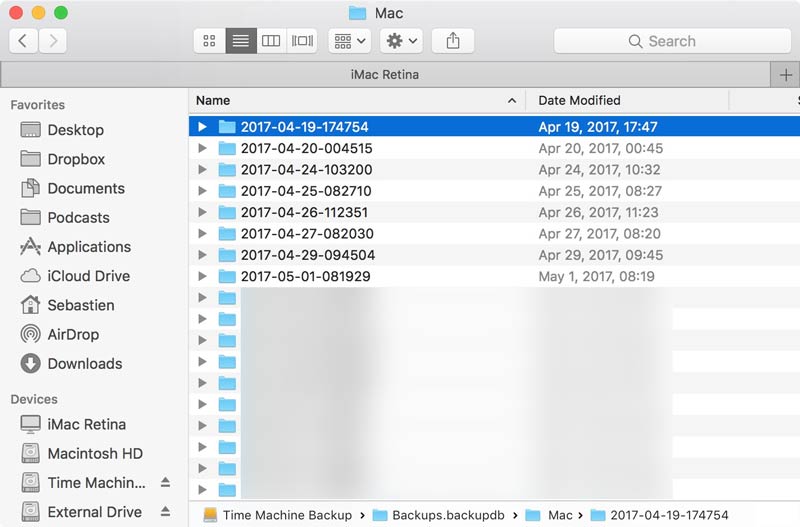Click the Search field
The height and width of the screenshot is (527, 800).
point(672,41)
